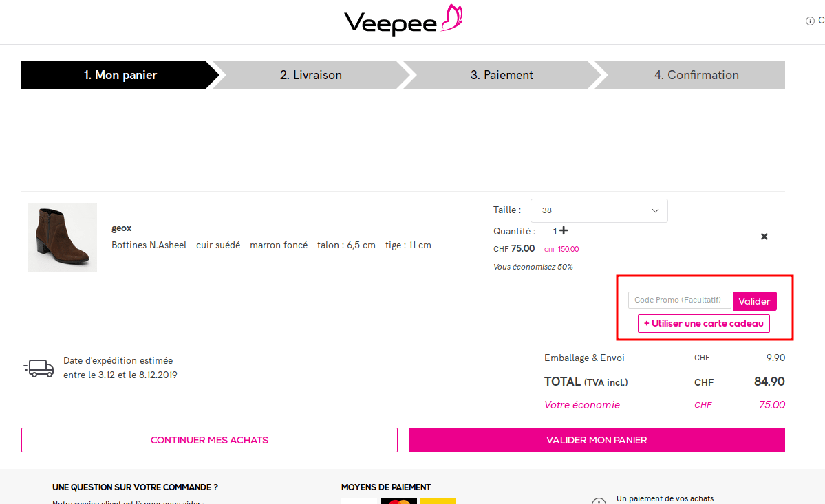The image size is (825, 504).
Task: Open the geox boots product thumbnail
Action: click(62, 237)
